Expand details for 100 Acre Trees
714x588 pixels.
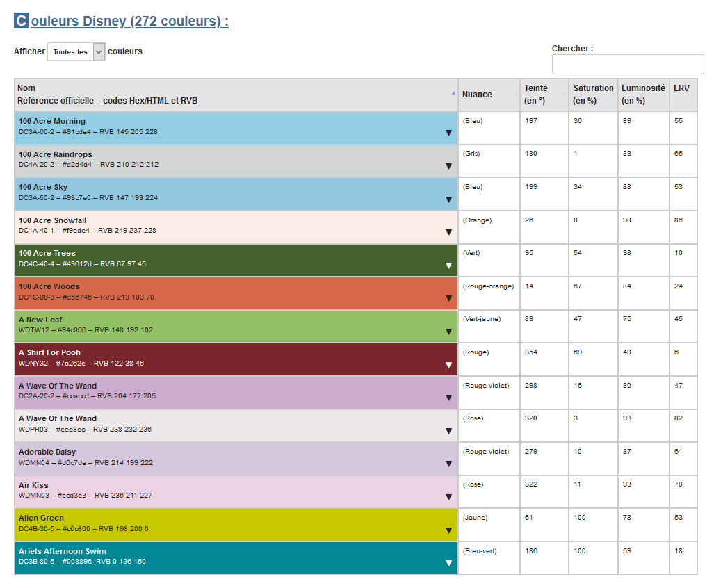448,265
